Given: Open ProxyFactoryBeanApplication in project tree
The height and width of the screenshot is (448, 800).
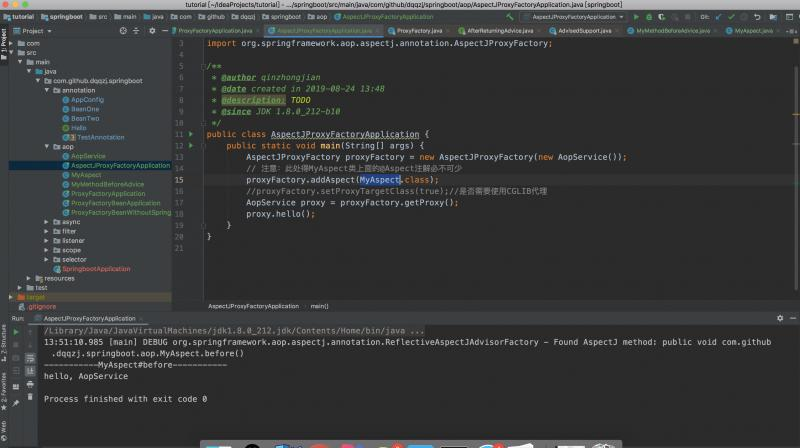Looking at the screenshot, I should pos(115,203).
